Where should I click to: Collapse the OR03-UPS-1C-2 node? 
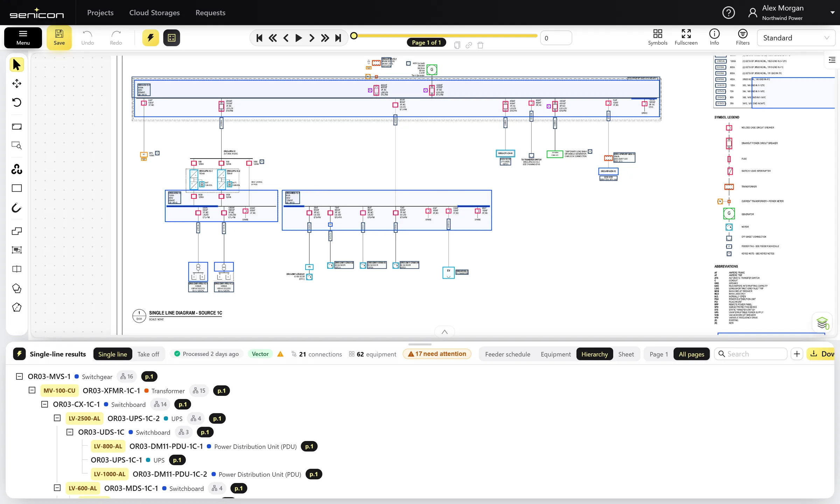57,418
